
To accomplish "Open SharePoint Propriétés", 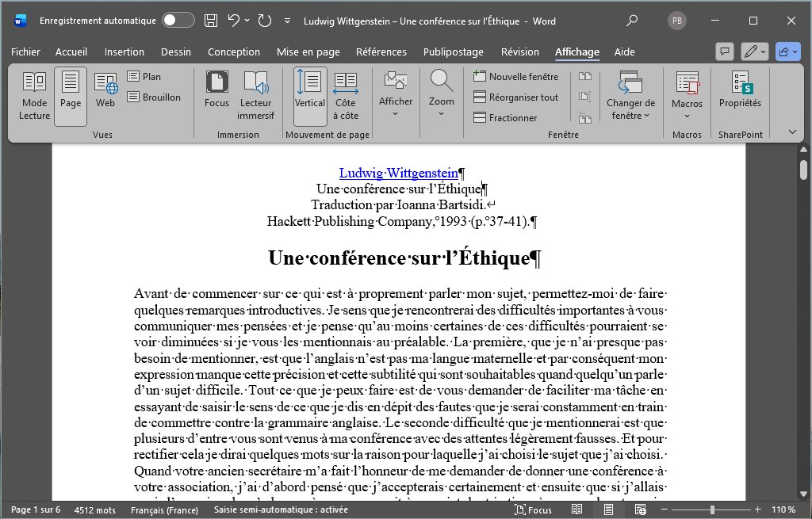I will pos(739,90).
